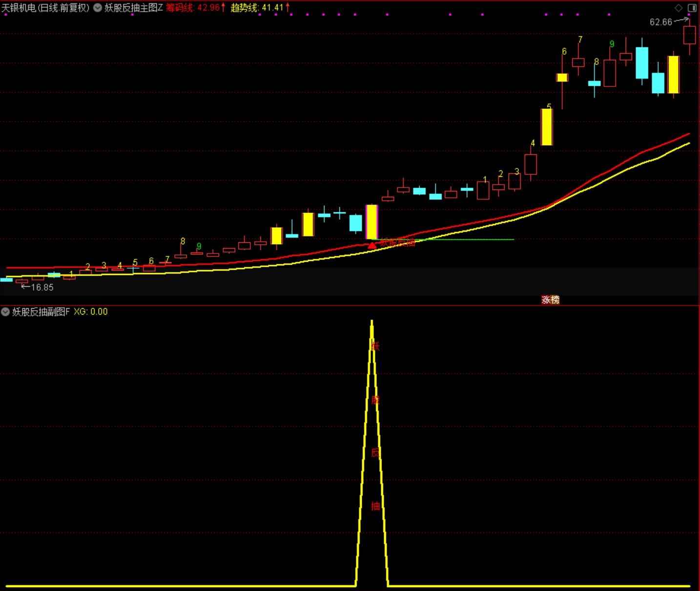Click the 16.85 low price label

click(x=42, y=288)
